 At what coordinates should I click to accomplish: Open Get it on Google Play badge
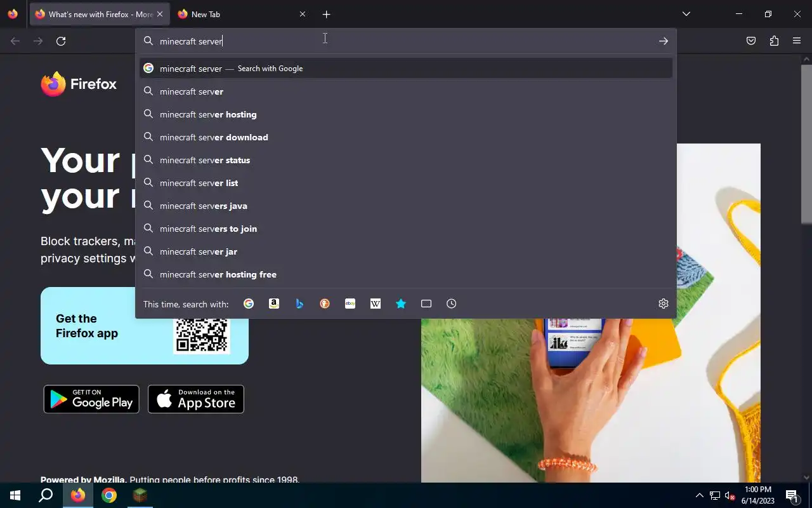click(91, 399)
